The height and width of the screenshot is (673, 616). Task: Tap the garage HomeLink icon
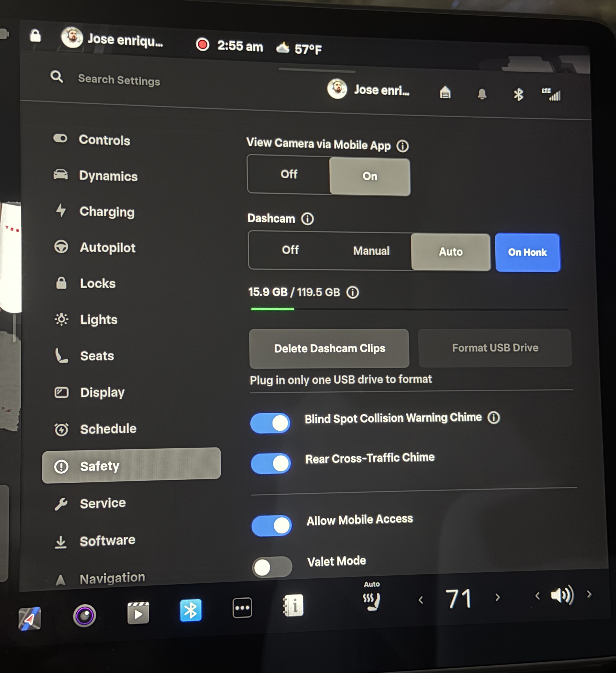pyautogui.click(x=445, y=92)
